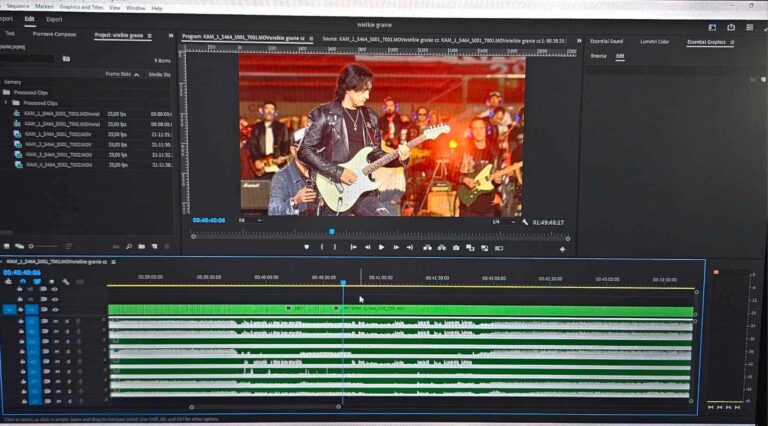768x426 pixels.
Task: Switch to the Export workspace tab
Action: coord(54,20)
